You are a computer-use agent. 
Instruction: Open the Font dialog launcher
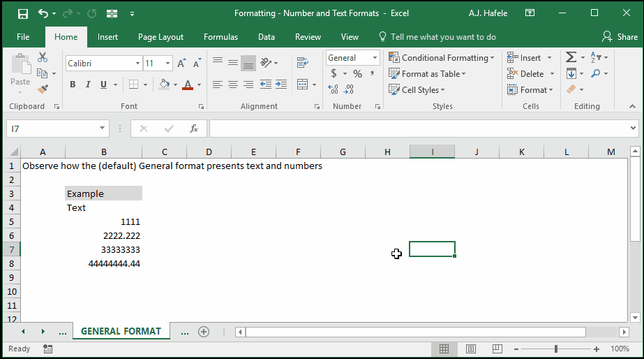(x=201, y=106)
